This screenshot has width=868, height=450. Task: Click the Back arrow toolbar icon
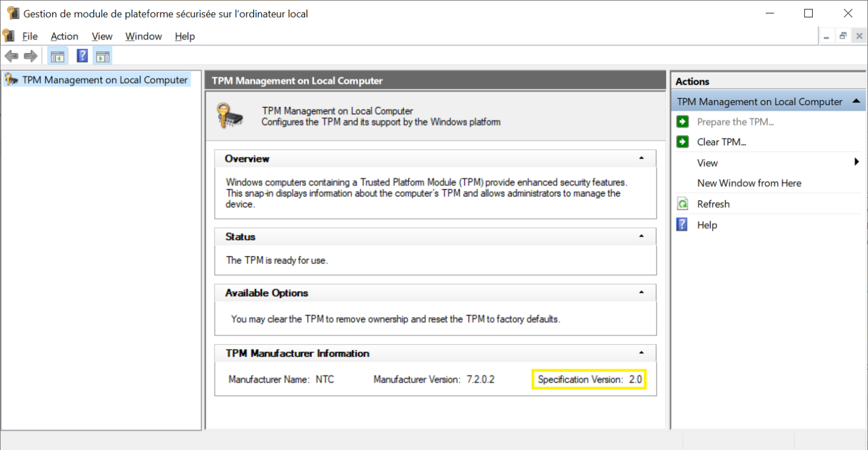pos(11,56)
